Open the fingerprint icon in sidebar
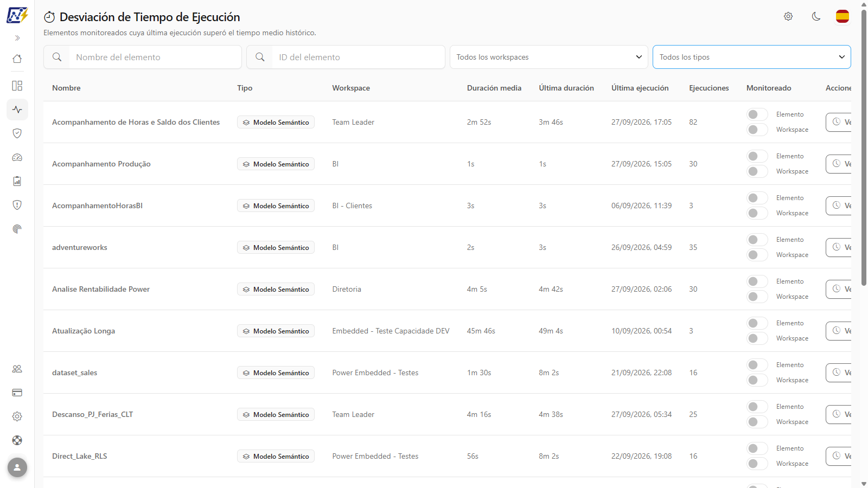Viewport: 868px width, 488px height. pyautogui.click(x=17, y=229)
